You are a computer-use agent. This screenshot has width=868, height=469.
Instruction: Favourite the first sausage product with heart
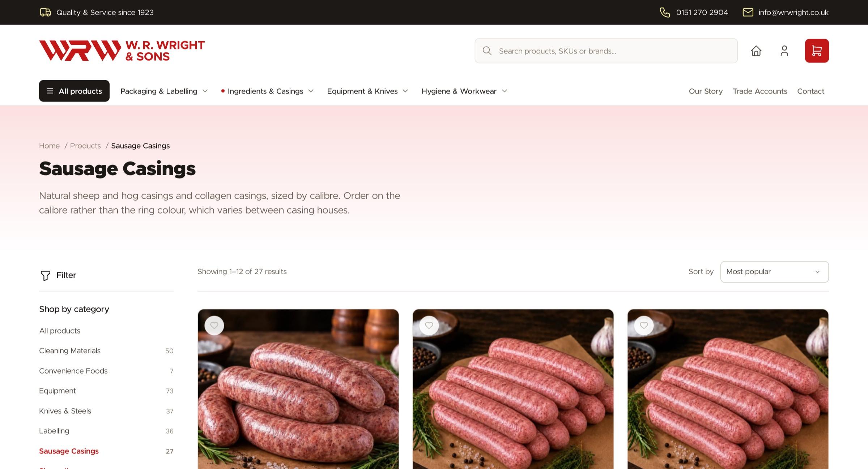click(214, 325)
